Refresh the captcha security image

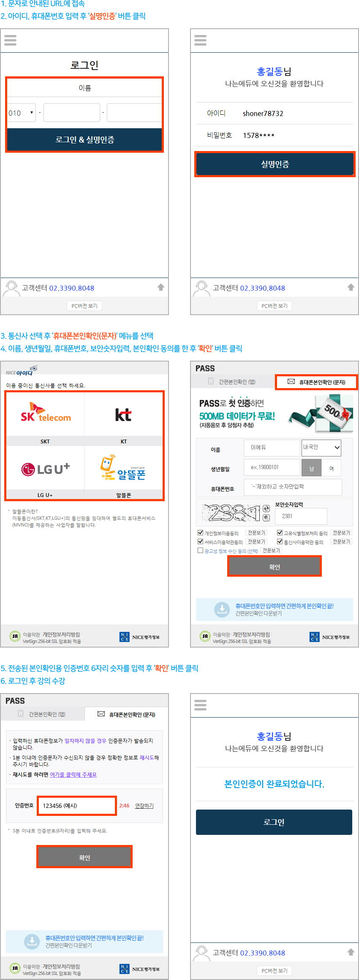pos(266,509)
